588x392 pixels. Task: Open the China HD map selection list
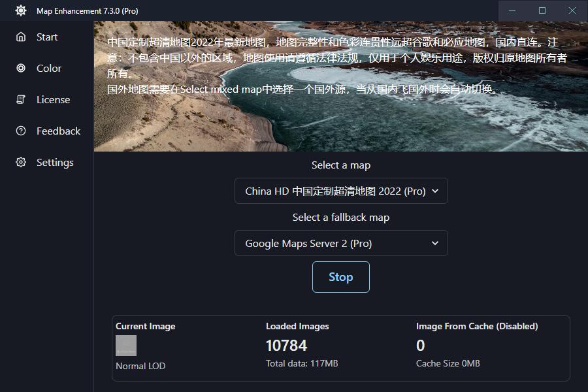click(340, 191)
